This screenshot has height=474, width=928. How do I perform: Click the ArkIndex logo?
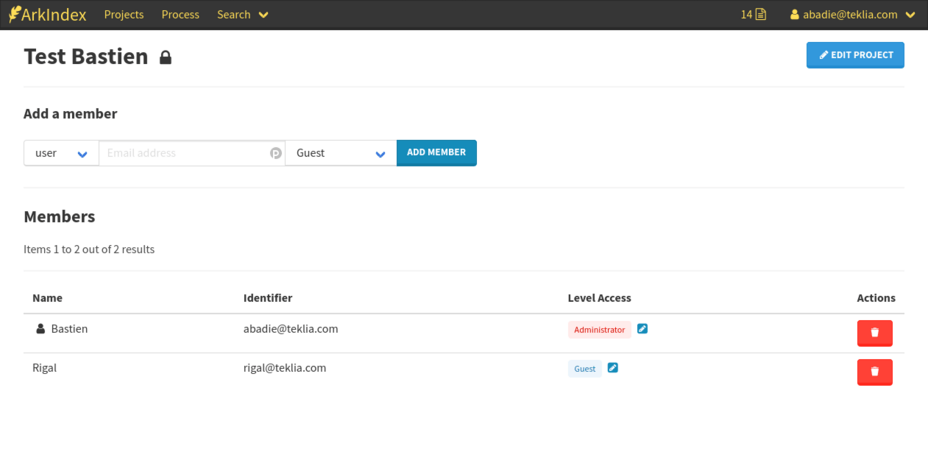pos(47,15)
